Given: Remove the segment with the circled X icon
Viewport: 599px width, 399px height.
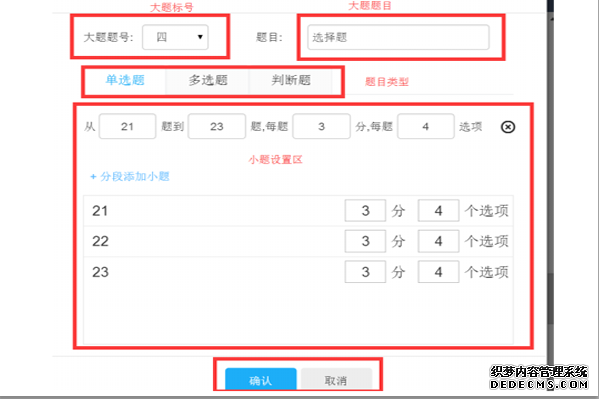Looking at the screenshot, I should (508, 127).
